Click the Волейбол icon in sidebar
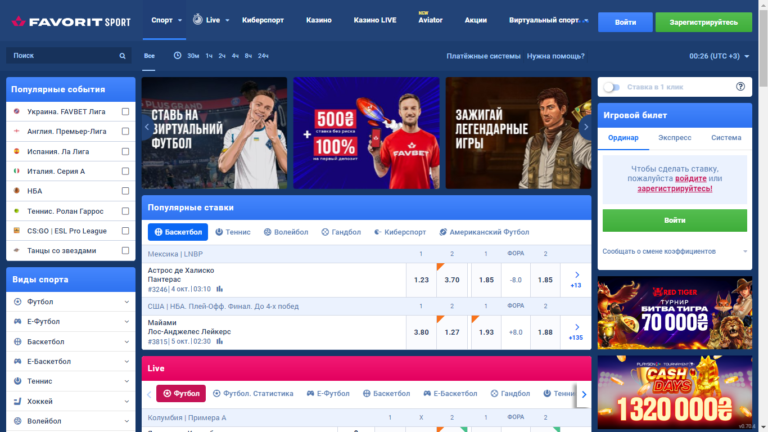 (18, 421)
